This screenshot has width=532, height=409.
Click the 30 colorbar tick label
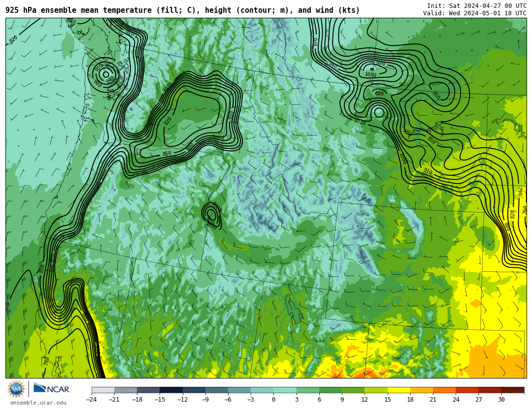coord(501,400)
